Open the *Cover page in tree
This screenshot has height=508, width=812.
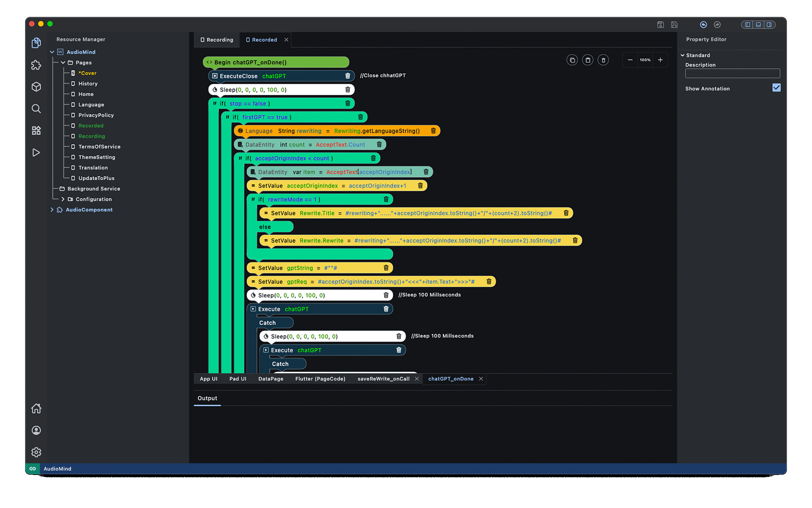[87, 73]
